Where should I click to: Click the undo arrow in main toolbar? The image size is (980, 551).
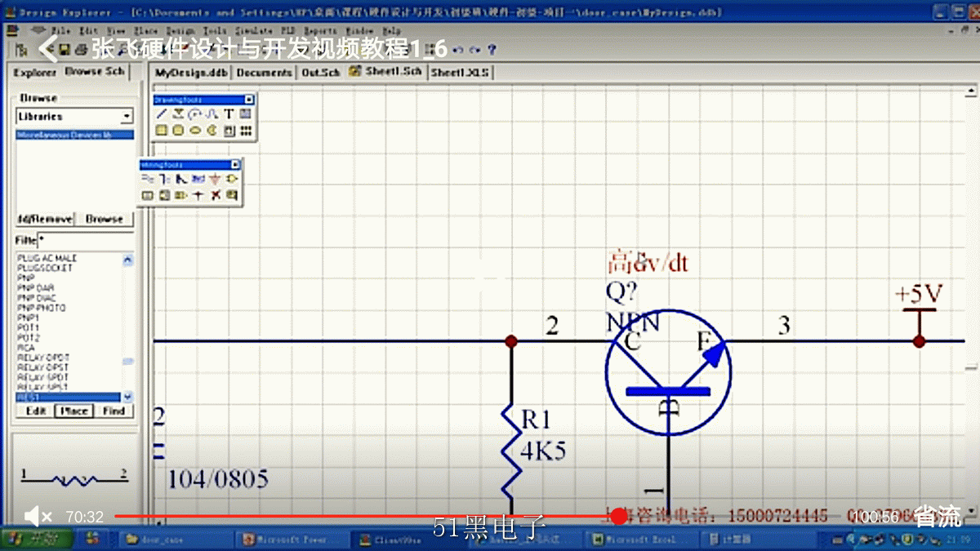tap(458, 50)
